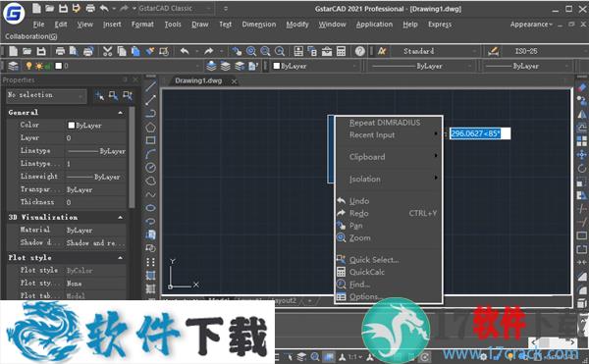The height and width of the screenshot is (364, 589).
Task: Open the Dimension Style manager icon
Action: click(493, 51)
